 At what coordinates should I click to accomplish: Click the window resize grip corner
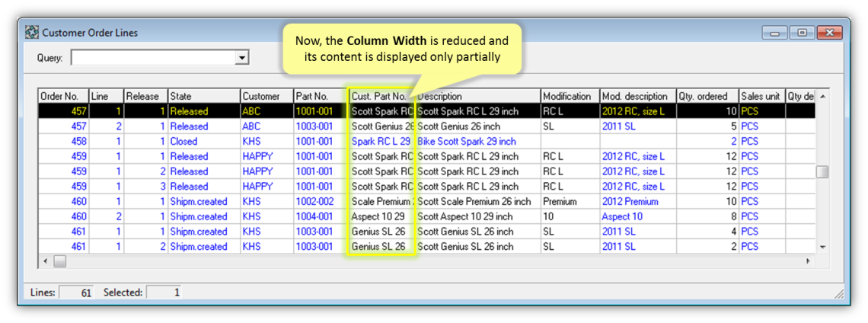pyautogui.click(x=840, y=293)
